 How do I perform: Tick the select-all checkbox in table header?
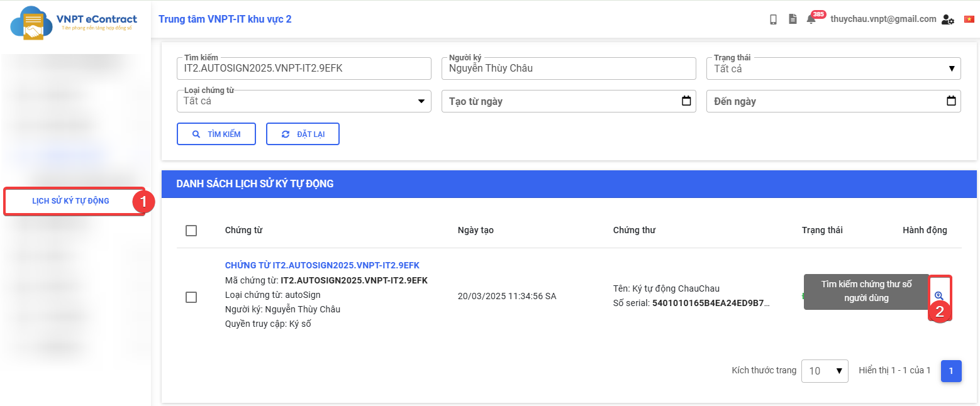pyautogui.click(x=191, y=231)
